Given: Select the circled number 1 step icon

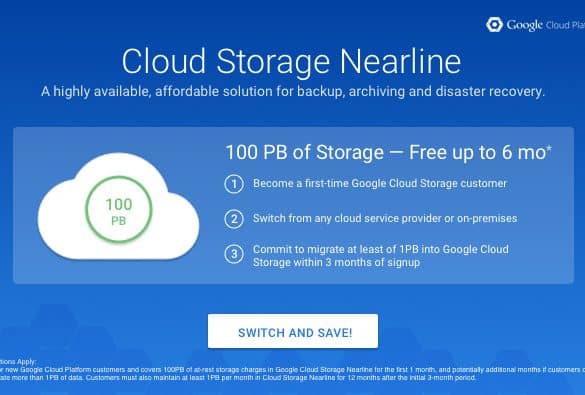Looking at the screenshot, I should pyautogui.click(x=234, y=184).
